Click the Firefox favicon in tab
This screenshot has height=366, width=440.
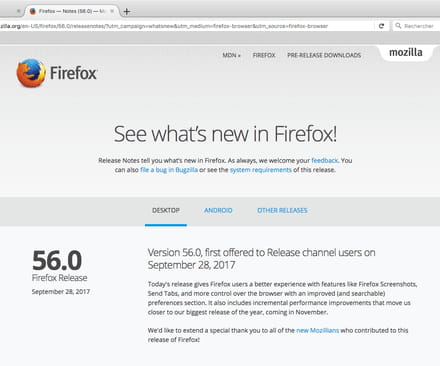pos(33,11)
